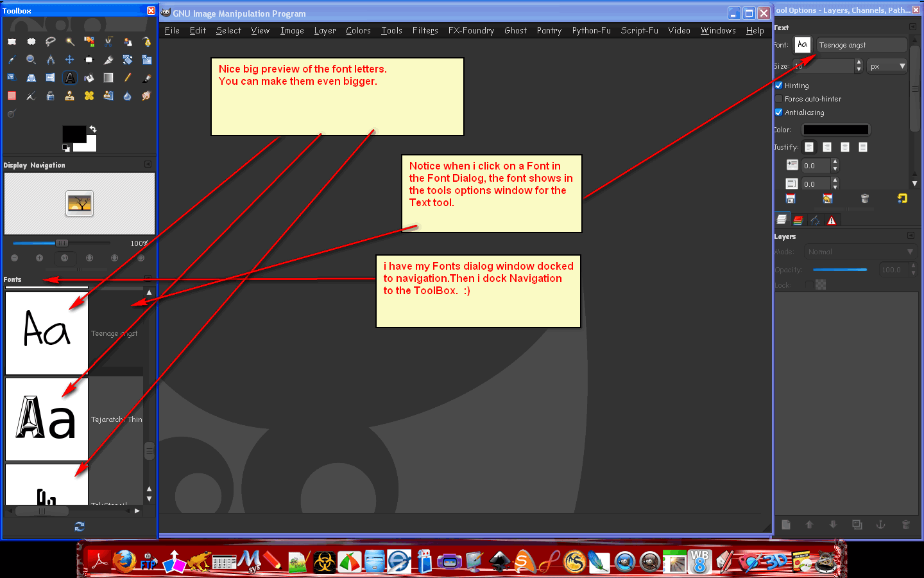Viewport: 924px width, 578px height.
Task: Select the Eraser tool
Action: click(x=12, y=96)
